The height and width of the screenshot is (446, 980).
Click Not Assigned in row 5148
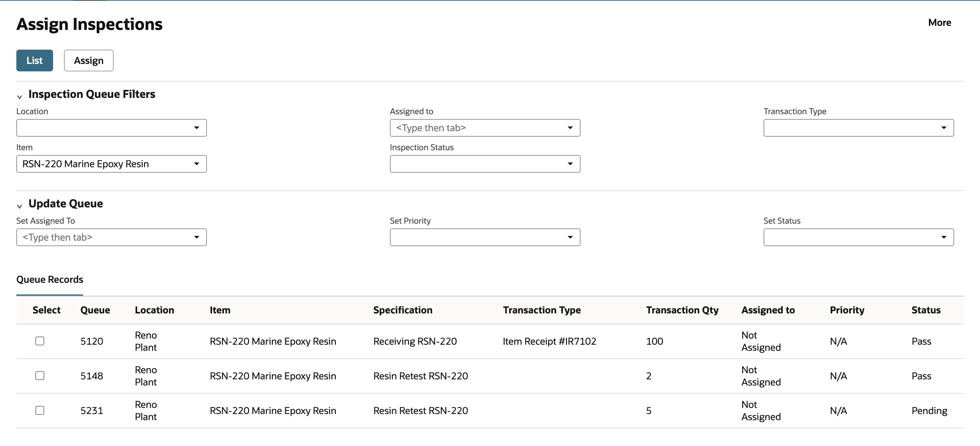pyautogui.click(x=761, y=376)
